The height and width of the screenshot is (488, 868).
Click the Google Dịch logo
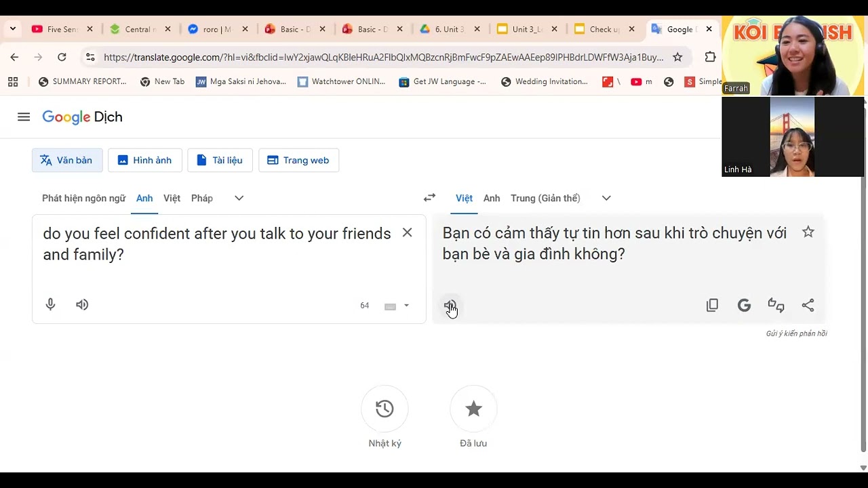82,117
